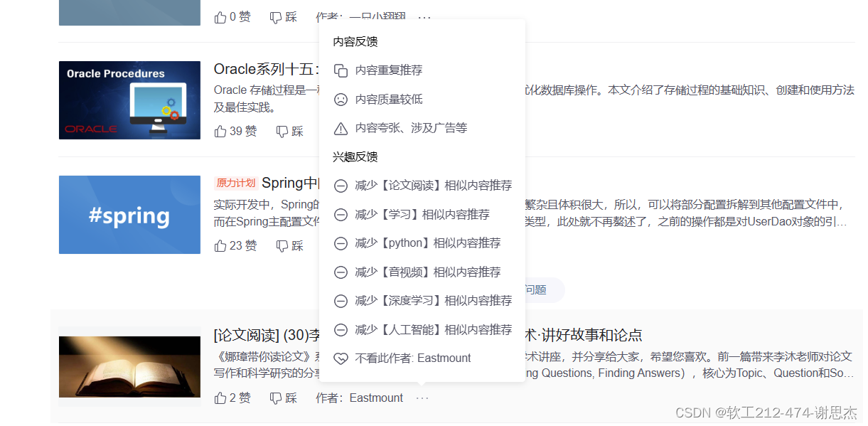Click the #spring article thumbnail image
The image size is (868, 426).
(129, 214)
